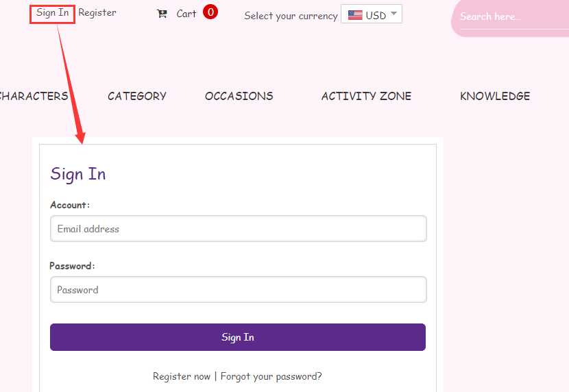
Task: Focus the Password input box
Action: 238,290
